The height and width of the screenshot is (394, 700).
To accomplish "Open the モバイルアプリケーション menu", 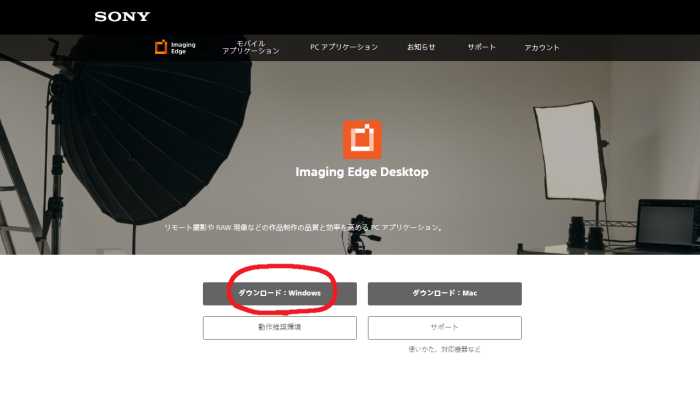I will 251,47.
